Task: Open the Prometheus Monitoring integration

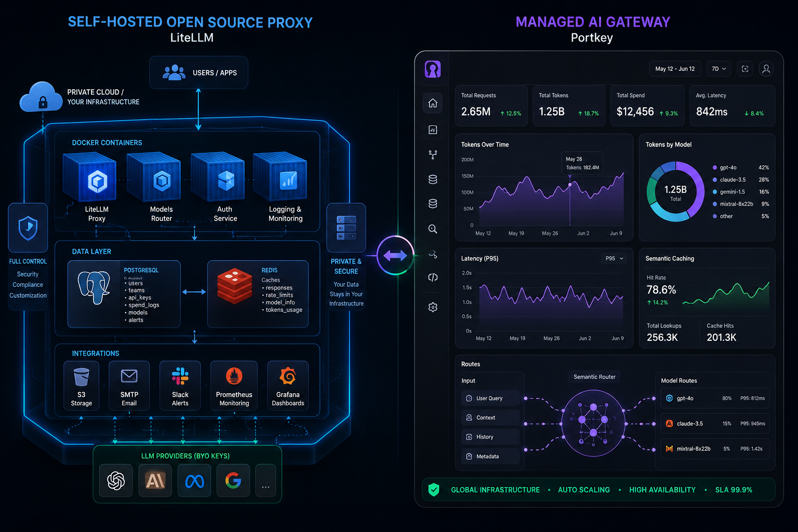Action: tap(234, 386)
